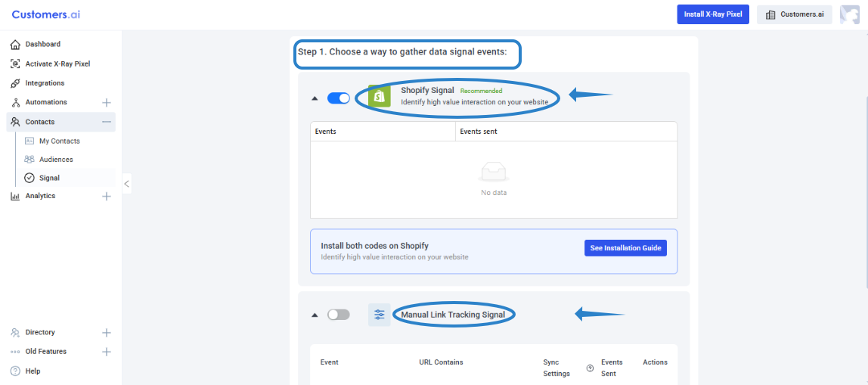Collapse the sidebar with the chevron handle
This screenshot has height=385, width=868.
(x=127, y=183)
